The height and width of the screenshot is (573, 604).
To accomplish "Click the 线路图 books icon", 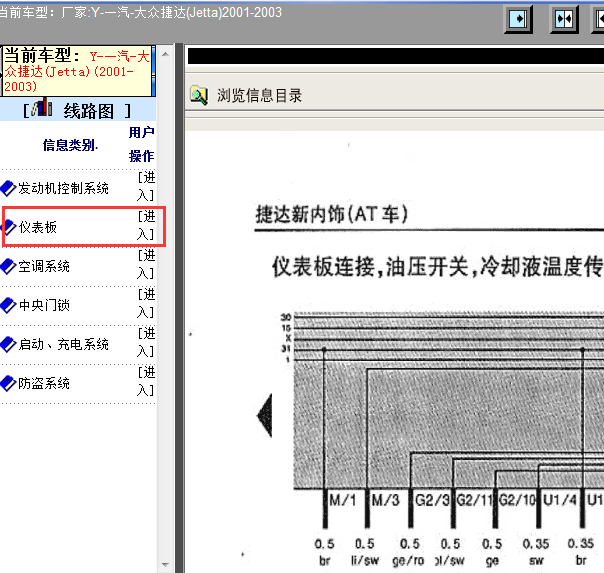I will [42, 107].
